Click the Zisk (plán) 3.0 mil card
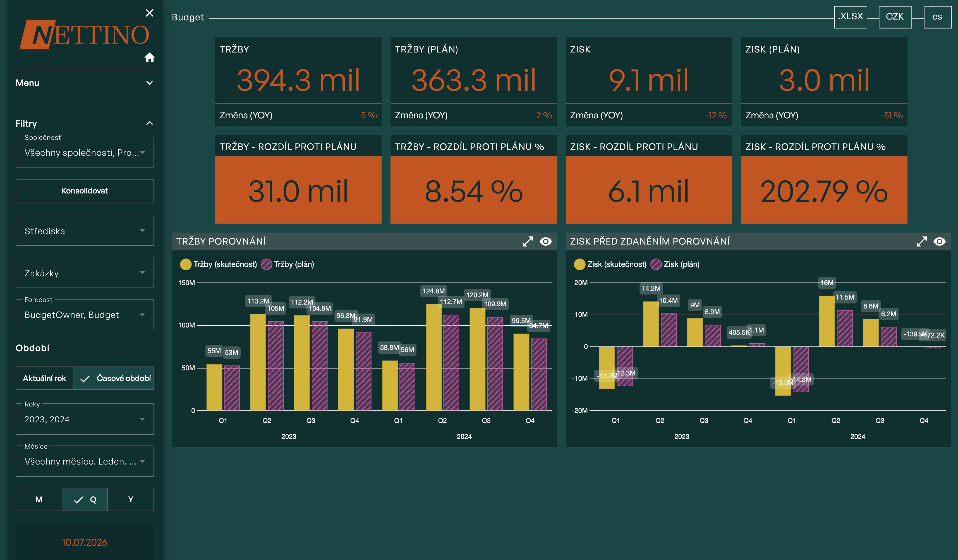958x560 pixels. coord(824,81)
